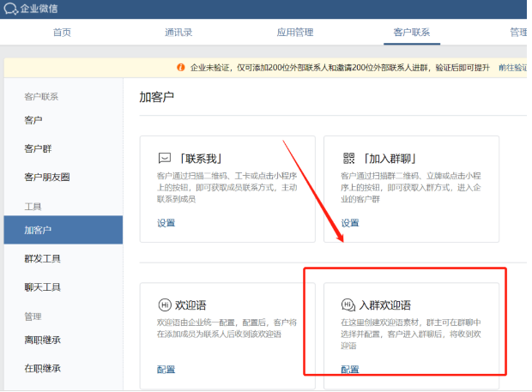This screenshot has height=392, width=532.
Task: Click the orange warning icon in banner
Action: pyautogui.click(x=180, y=67)
